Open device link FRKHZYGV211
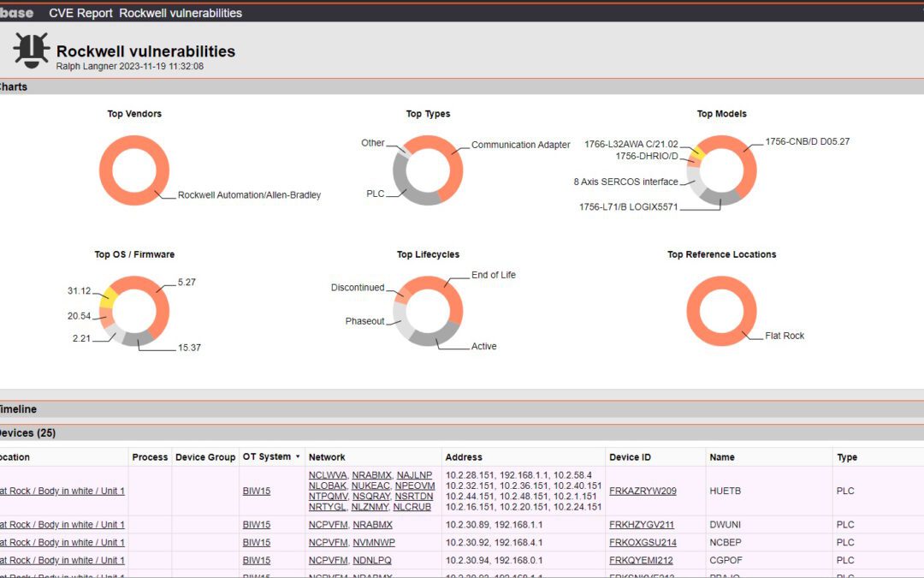Screen dimensions: 924x578 coord(642,524)
